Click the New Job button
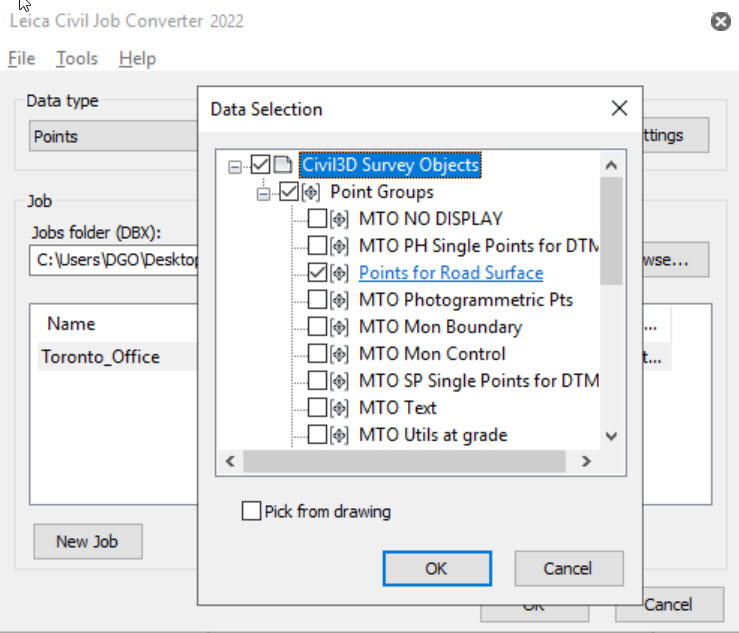Viewport: 739px width, 633px height. (86, 541)
